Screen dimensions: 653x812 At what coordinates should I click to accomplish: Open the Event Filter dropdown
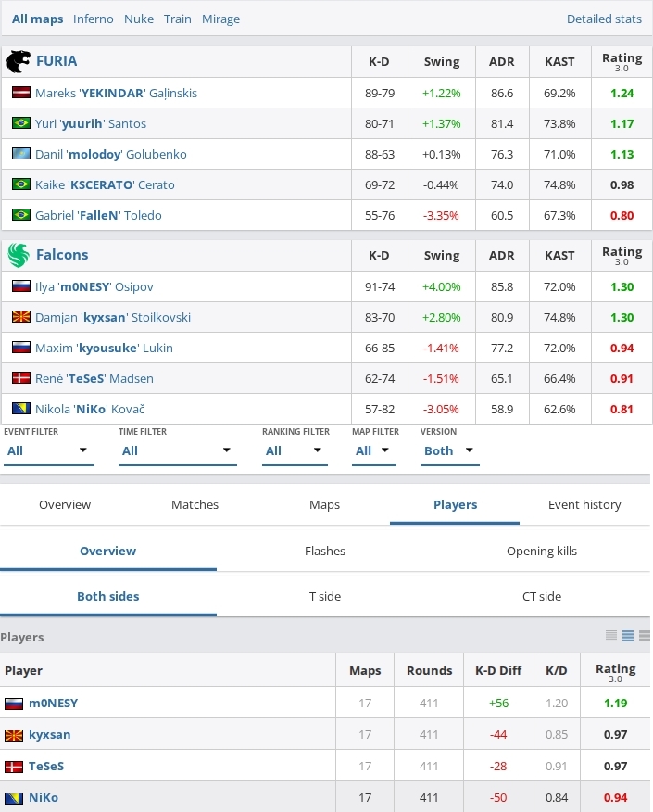(49, 451)
